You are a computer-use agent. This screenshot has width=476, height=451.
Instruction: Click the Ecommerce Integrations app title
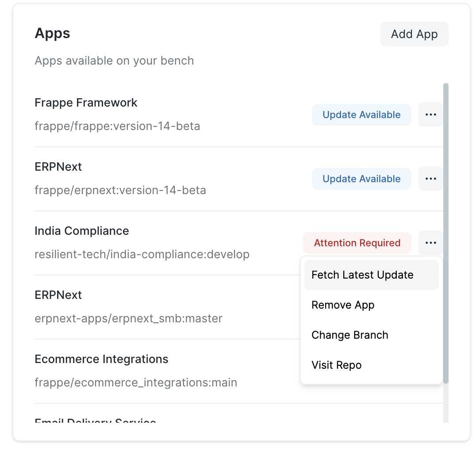click(x=101, y=359)
